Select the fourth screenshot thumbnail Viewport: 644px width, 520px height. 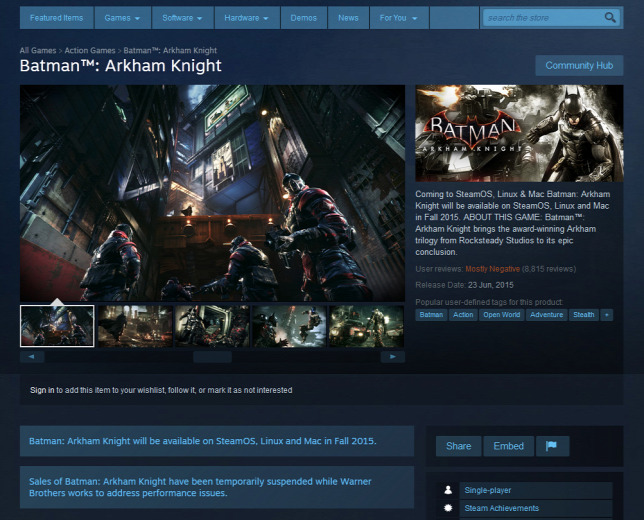(289, 326)
